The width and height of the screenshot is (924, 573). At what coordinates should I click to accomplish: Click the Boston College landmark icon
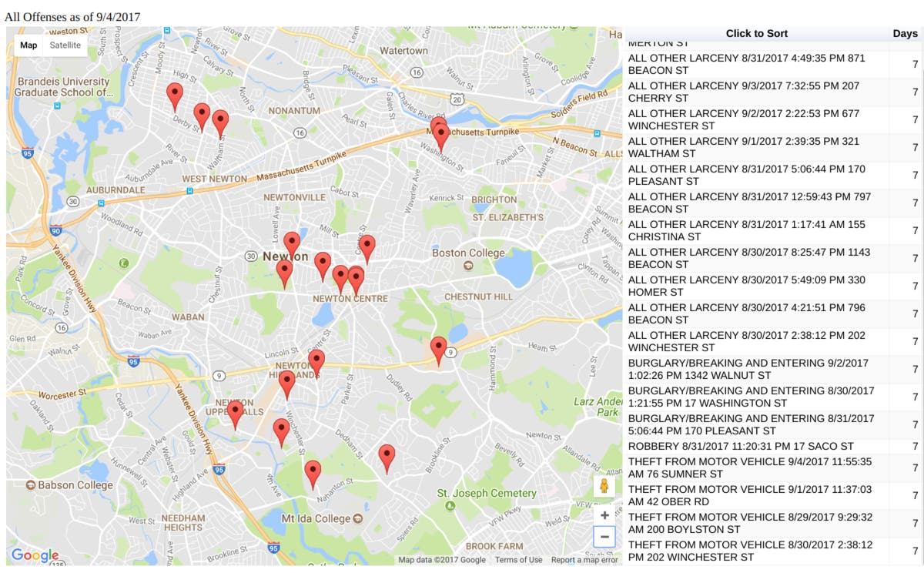click(468, 266)
